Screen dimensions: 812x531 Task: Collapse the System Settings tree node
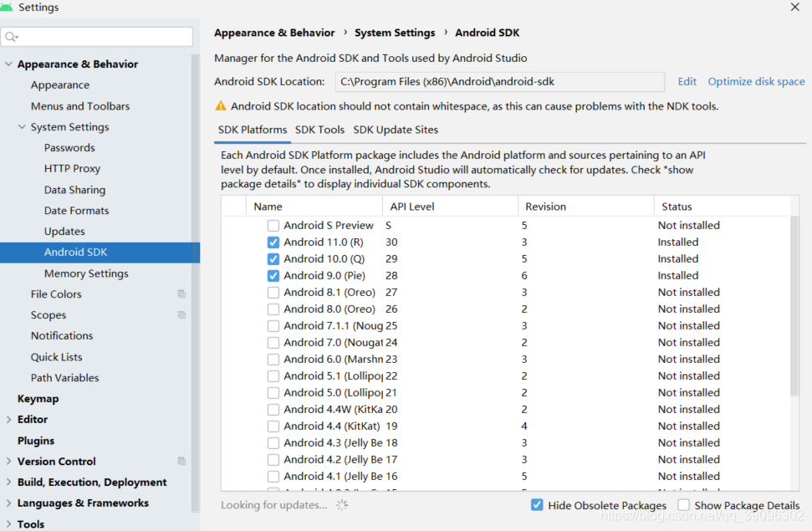pos(22,126)
